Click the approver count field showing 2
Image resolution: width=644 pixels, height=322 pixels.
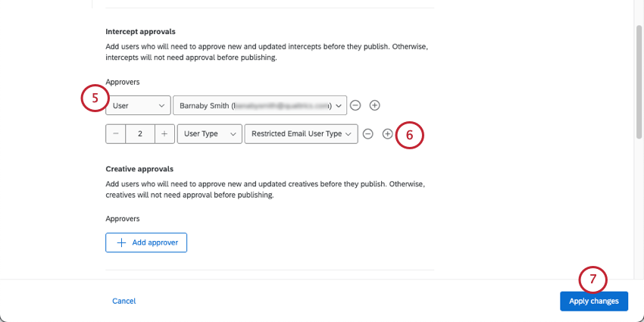pos(140,134)
